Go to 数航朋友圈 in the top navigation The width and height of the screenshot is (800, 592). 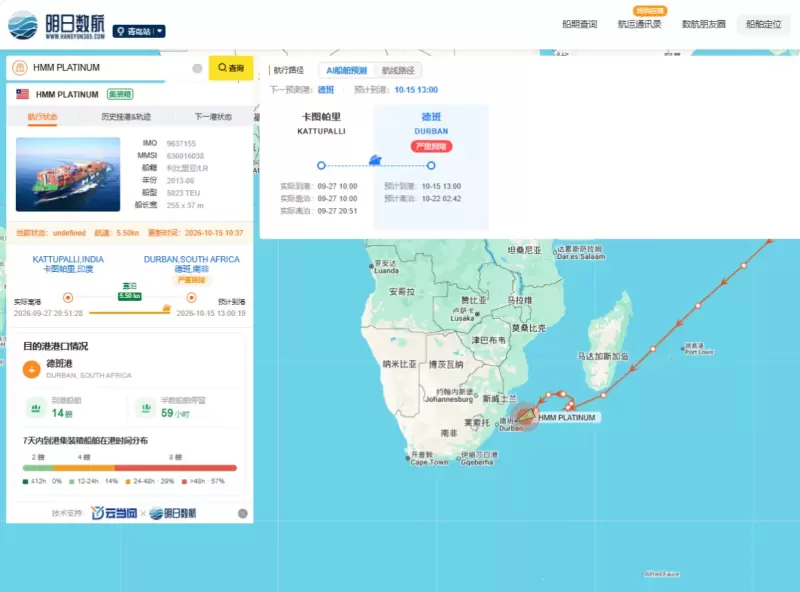tap(704, 24)
